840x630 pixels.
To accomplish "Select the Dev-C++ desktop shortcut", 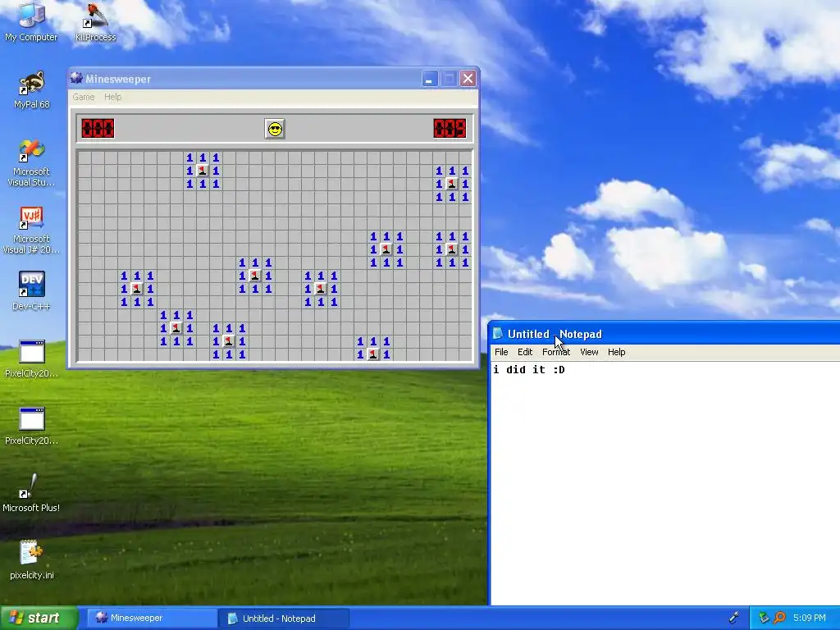I will 32,291.
